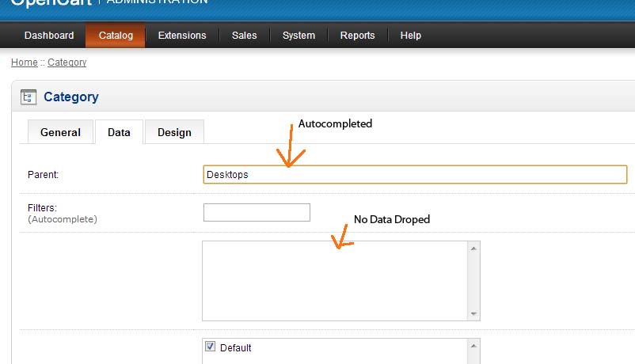Switch to the Design tab
635x364 pixels.
click(174, 132)
